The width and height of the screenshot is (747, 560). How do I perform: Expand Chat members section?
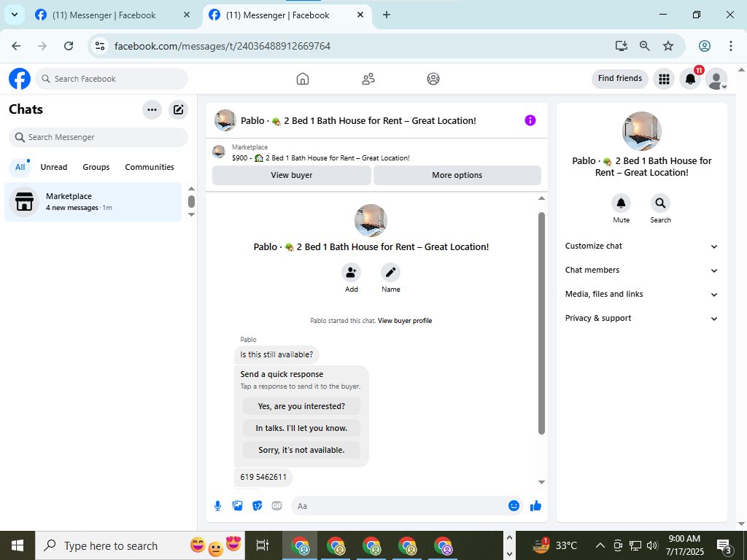click(641, 270)
